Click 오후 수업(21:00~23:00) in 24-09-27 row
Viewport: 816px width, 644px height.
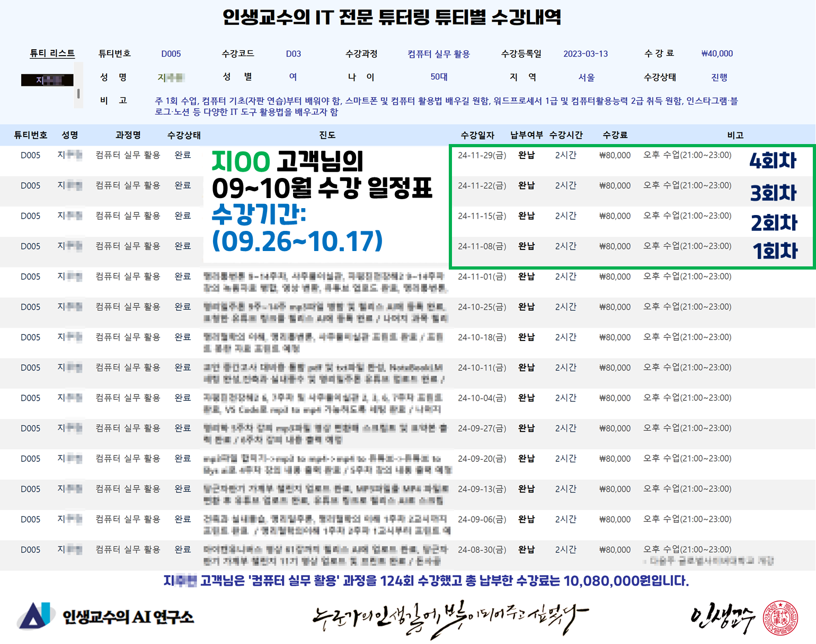(687, 428)
